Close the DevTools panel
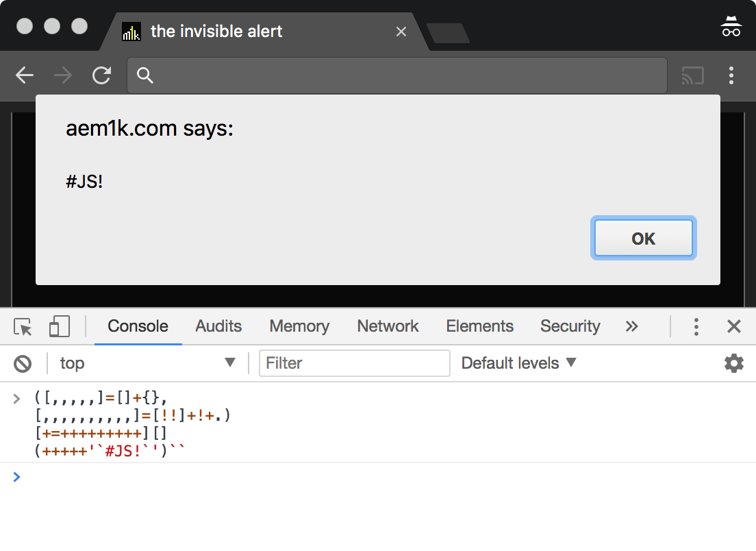The width and height of the screenshot is (756, 551). [734, 327]
